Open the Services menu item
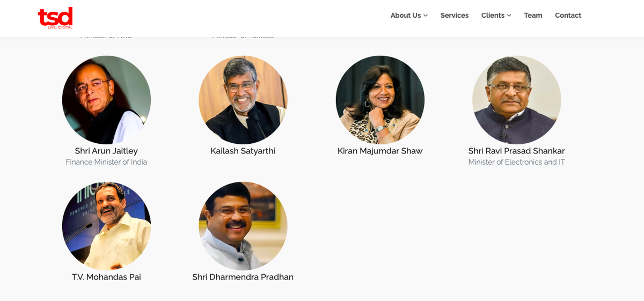The image size is (644, 301). 455,16
